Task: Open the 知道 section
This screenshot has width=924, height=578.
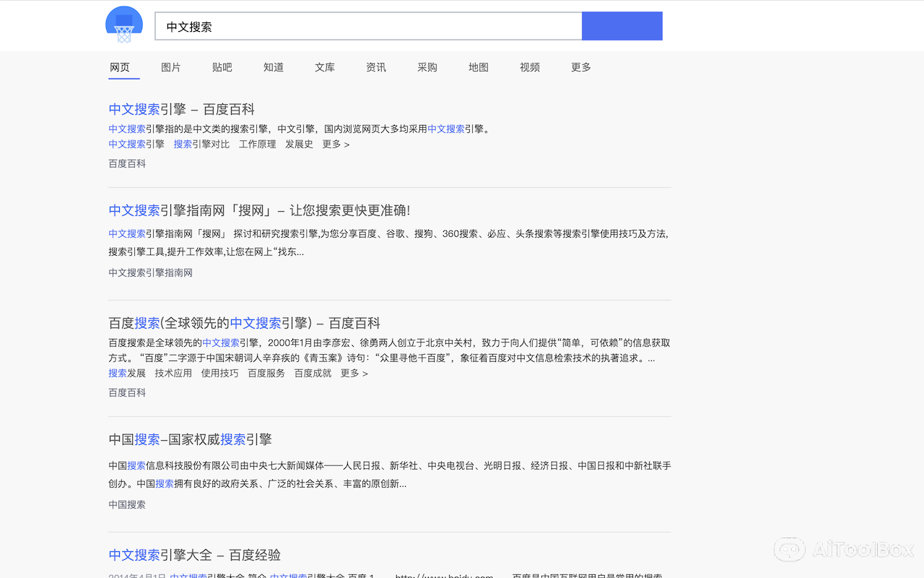Action: coord(274,67)
